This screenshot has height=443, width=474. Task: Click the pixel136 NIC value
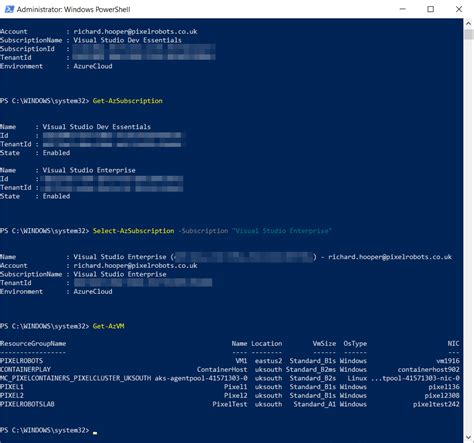pyautogui.click(x=444, y=387)
